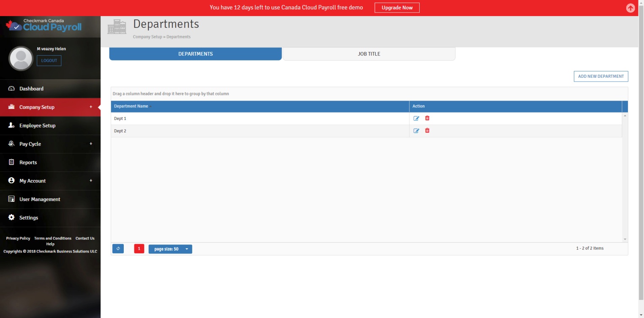Viewport: 644px width, 318px height.
Task: Sort by Department Name column header
Action: pyautogui.click(x=131, y=106)
